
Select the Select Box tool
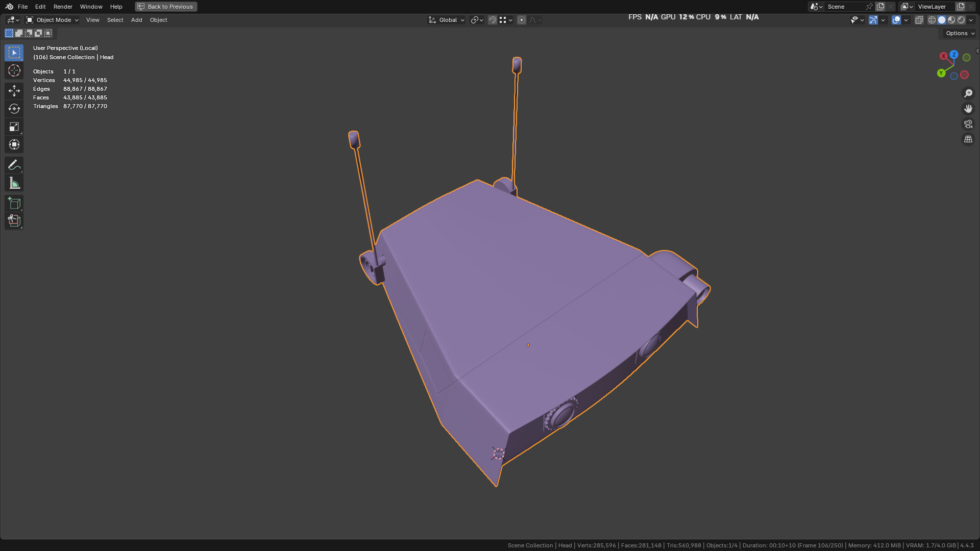pos(14,53)
